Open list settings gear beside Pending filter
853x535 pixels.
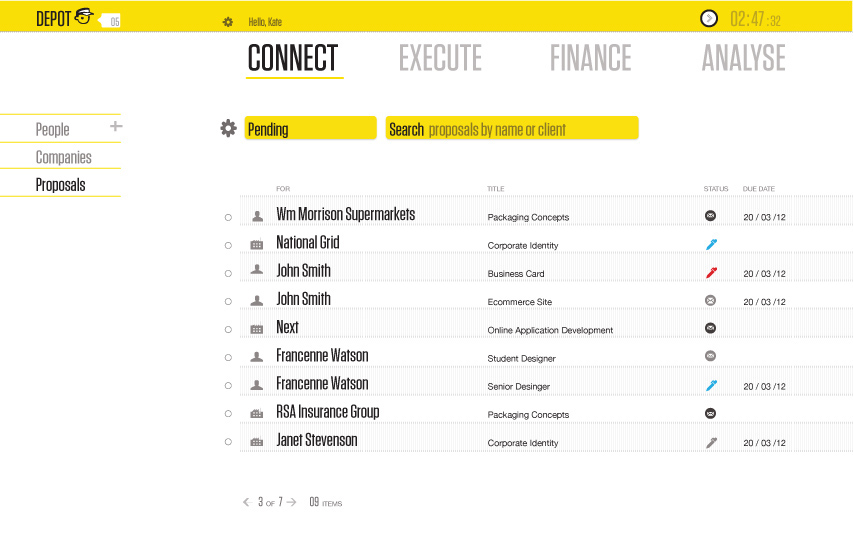point(228,128)
